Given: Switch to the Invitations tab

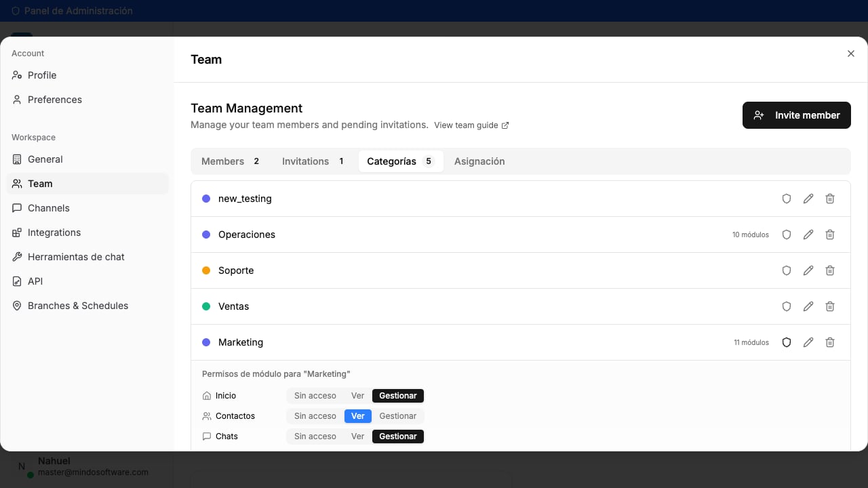Looking at the screenshot, I should pyautogui.click(x=313, y=161).
